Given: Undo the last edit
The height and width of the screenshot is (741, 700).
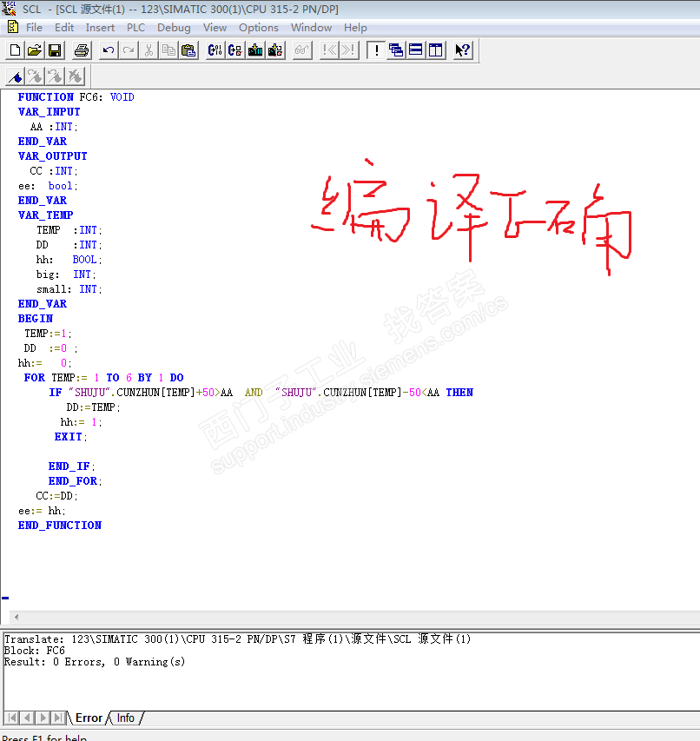Looking at the screenshot, I should (x=109, y=50).
